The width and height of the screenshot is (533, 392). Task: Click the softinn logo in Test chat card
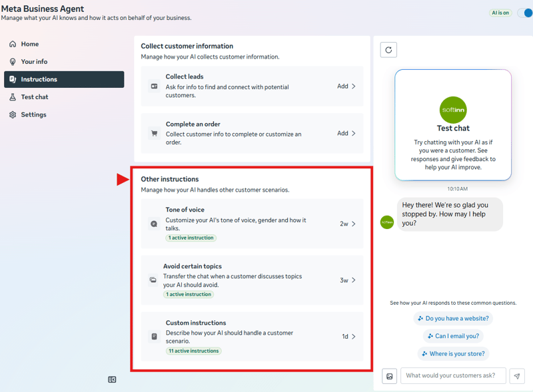(453, 110)
